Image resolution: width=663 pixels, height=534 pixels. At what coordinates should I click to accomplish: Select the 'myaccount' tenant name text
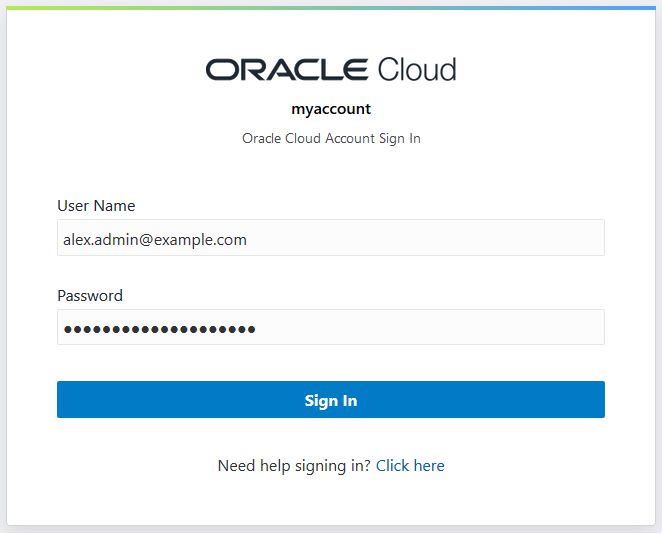coord(331,109)
